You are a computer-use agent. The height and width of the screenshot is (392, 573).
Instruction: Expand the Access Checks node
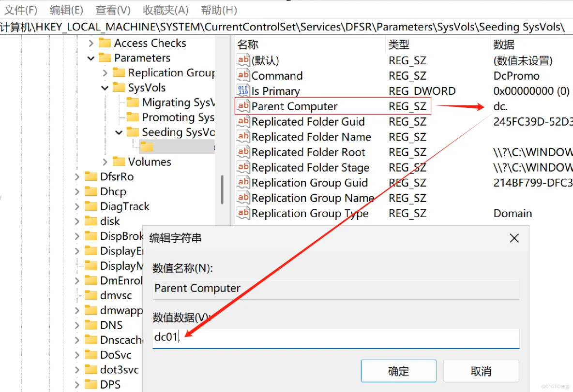click(x=91, y=43)
